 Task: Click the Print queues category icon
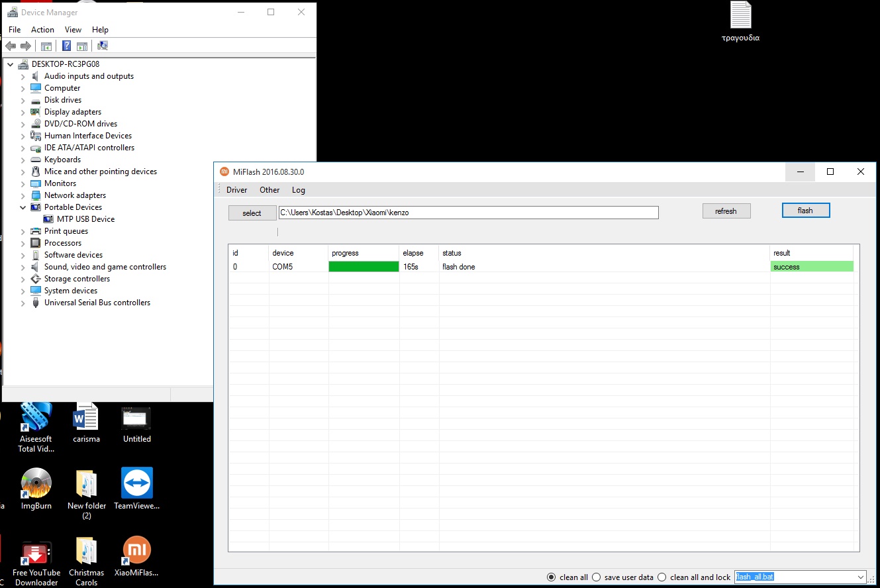(x=36, y=231)
